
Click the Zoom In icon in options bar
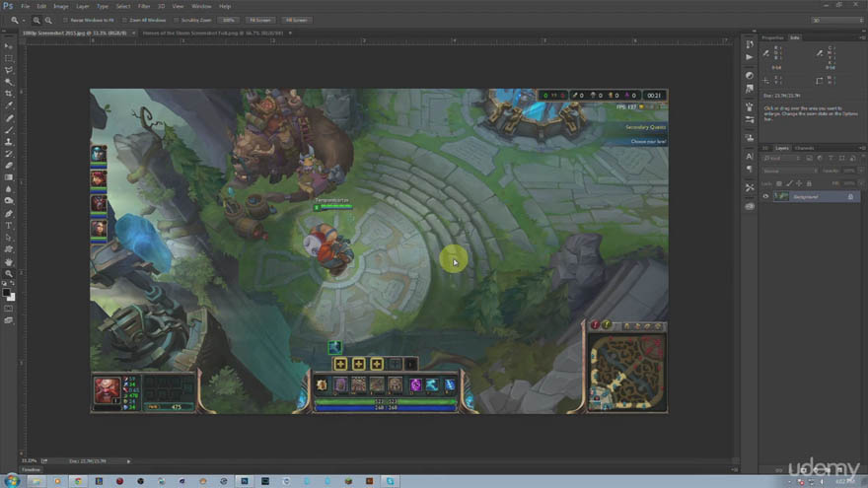[x=36, y=21]
